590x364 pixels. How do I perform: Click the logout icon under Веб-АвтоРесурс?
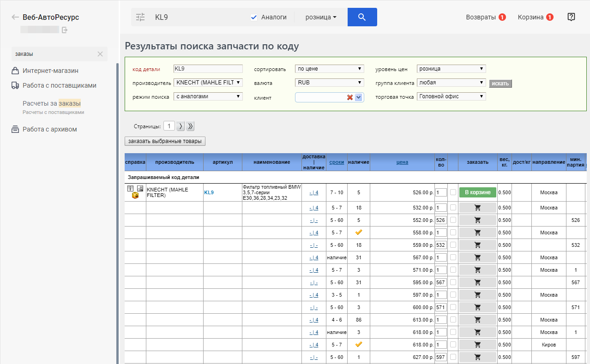pos(65,30)
